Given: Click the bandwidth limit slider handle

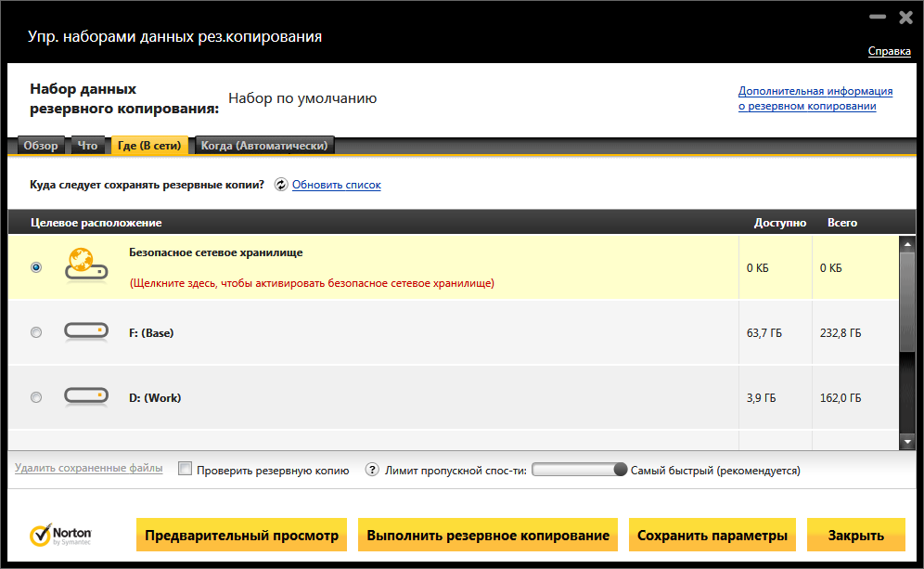Looking at the screenshot, I should pos(620,470).
